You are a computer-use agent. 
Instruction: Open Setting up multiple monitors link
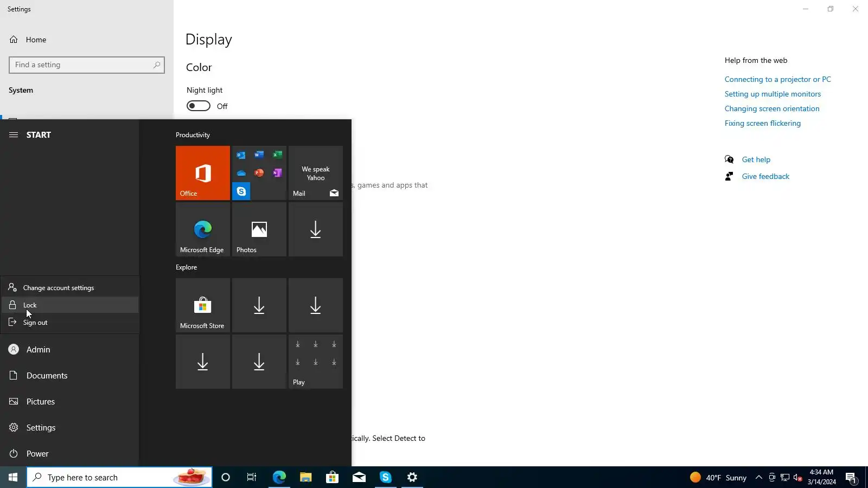click(x=773, y=94)
